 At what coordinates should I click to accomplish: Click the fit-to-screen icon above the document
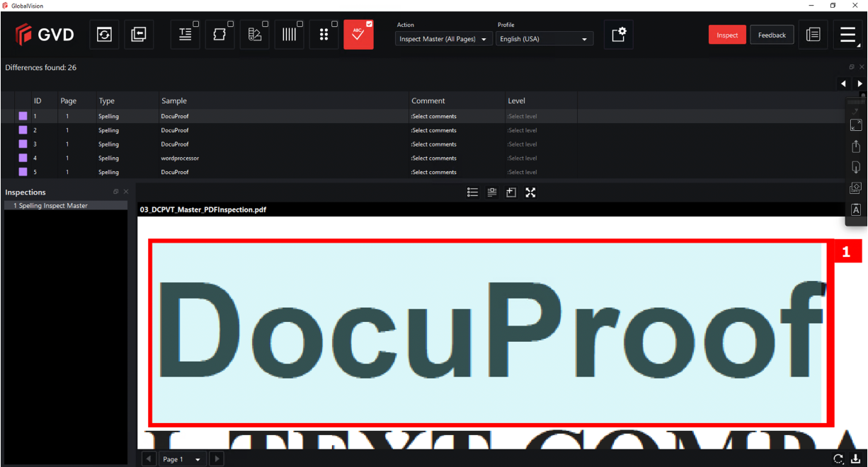[x=530, y=192]
